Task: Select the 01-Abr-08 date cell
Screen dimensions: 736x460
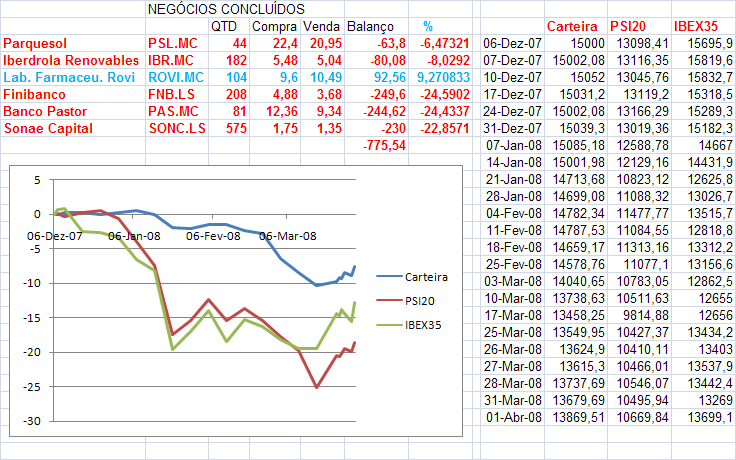Action: pyautogui.click(x=514, y=417)
